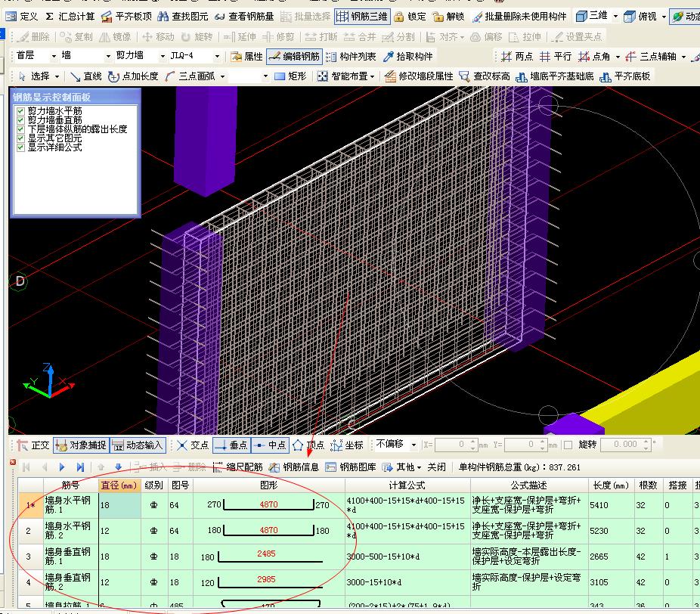The image size is (700, 614).
Task: Open the JLQ-4 component dropdown
Action: coord(218,56)
